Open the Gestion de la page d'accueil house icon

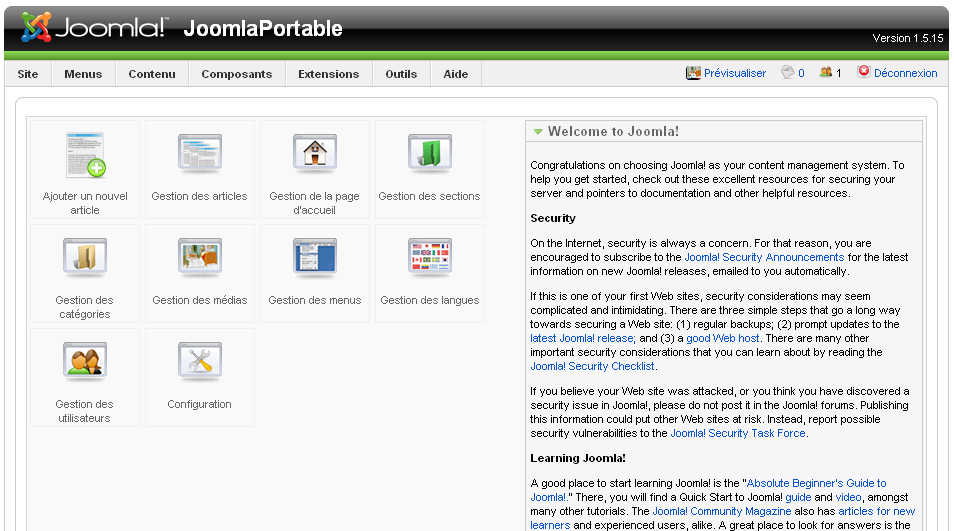(x=315, y=154)
